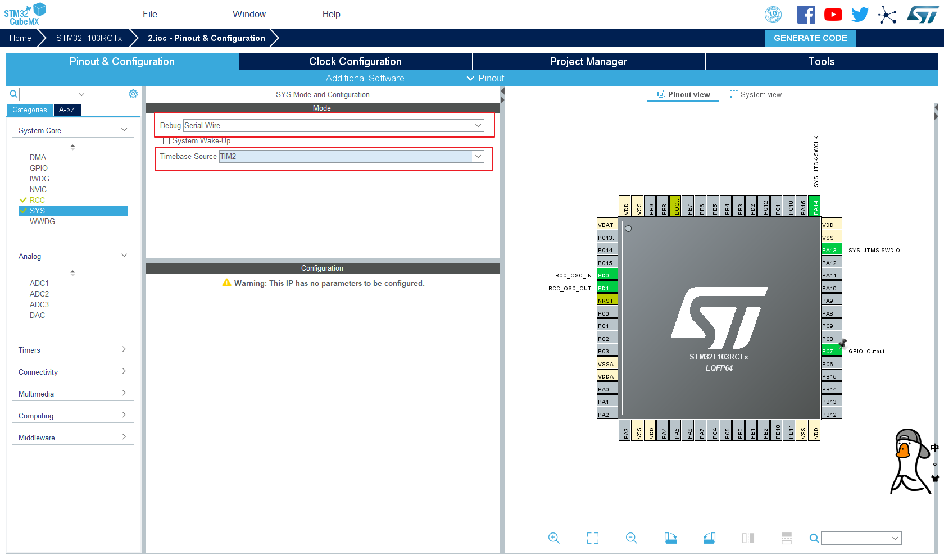The width and height of the screenshot is (944, 560).
Task: Click the ST logo icon
Action: tap(923, 15)
